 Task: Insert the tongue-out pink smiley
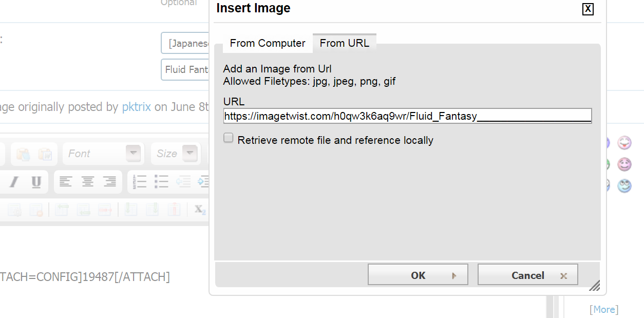tap(624, 143)
